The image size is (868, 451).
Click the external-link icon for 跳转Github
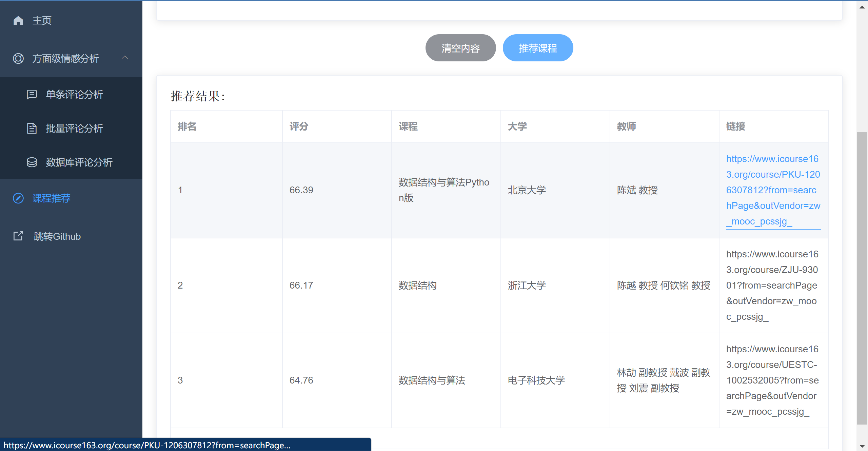18,236
